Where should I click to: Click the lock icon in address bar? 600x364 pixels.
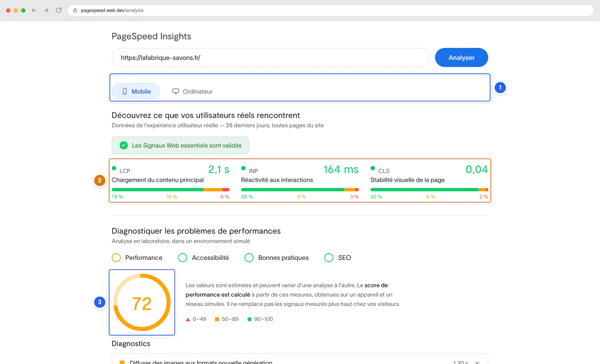75,10
